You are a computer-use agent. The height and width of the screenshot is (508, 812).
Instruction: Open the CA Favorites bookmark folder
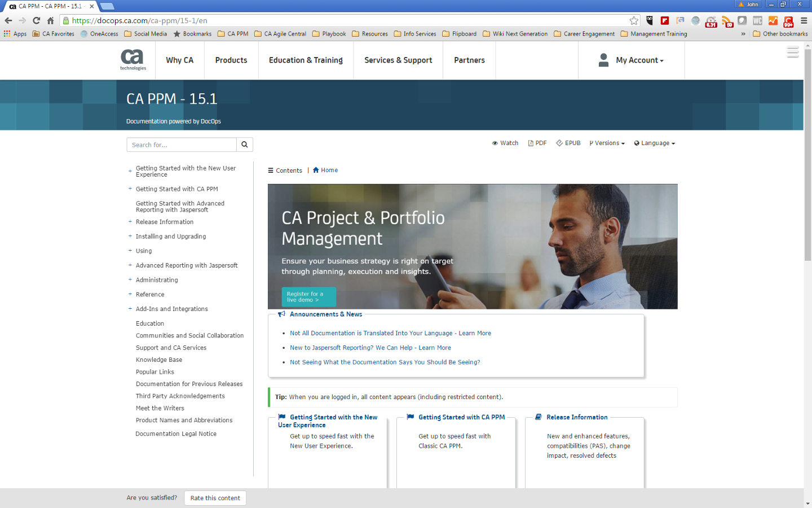click(54, 34)
